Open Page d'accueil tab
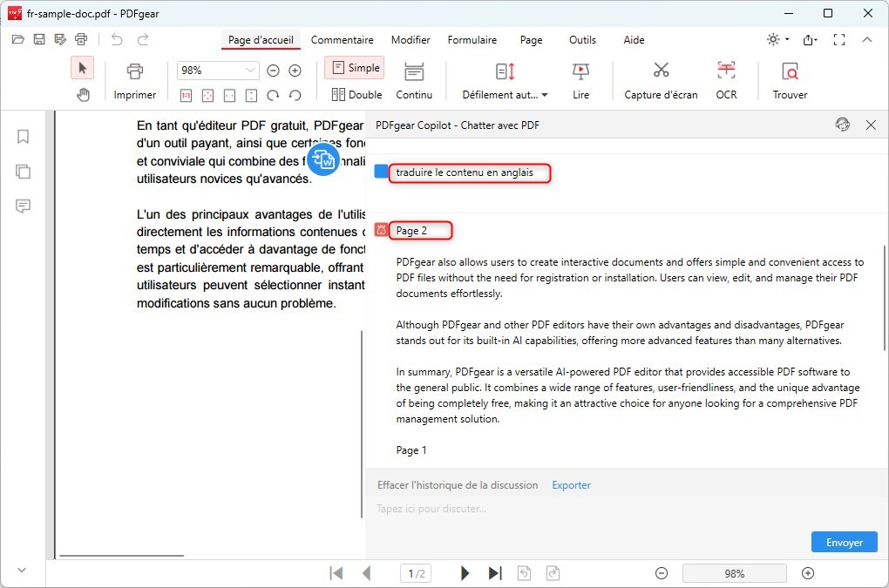 (x=261, y=40)
